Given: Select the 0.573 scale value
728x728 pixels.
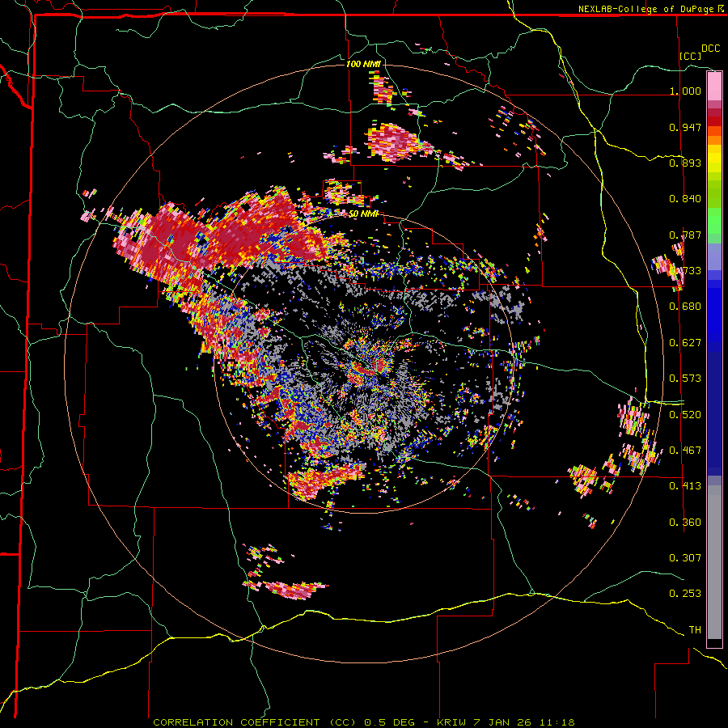Looking at the screenshot, I should coord(685,379).
